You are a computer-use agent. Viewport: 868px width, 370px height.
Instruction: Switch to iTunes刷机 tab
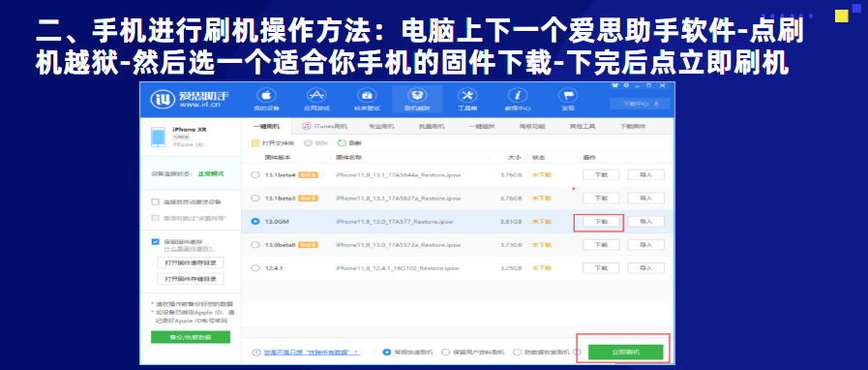click(325, 126)
